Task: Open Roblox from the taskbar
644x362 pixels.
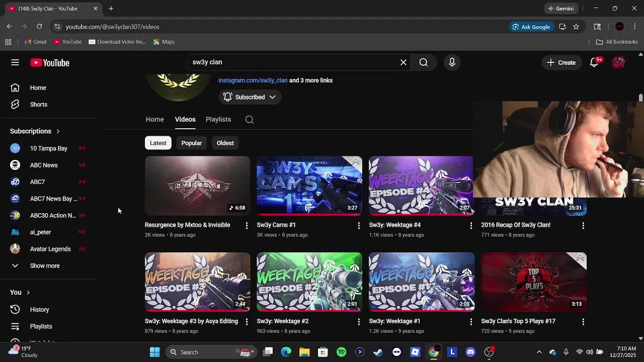Action: pos(415,352)
